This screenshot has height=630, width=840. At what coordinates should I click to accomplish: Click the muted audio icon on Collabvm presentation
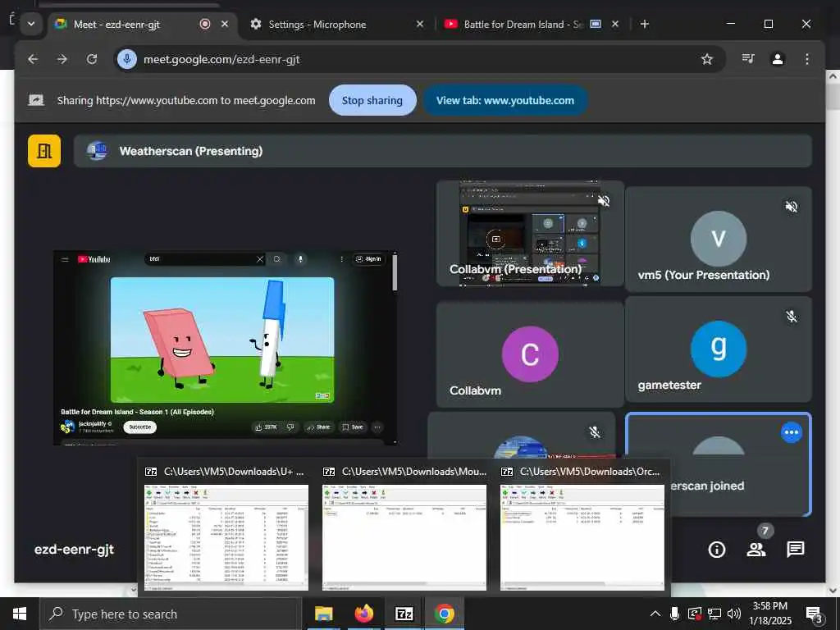[x=604, y=201]
